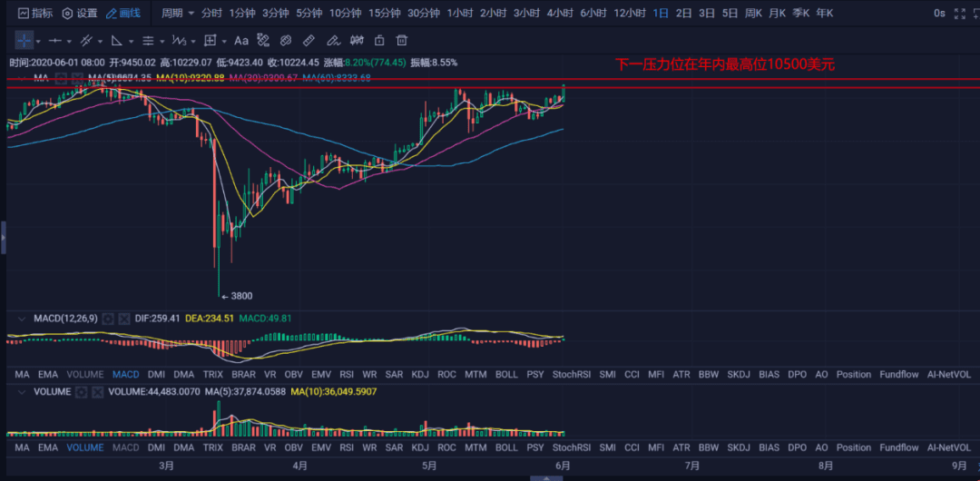Viewport: 980px width, 481px height.
Task: Switch chart period to 30分钟
Action: tap(424, 13)
